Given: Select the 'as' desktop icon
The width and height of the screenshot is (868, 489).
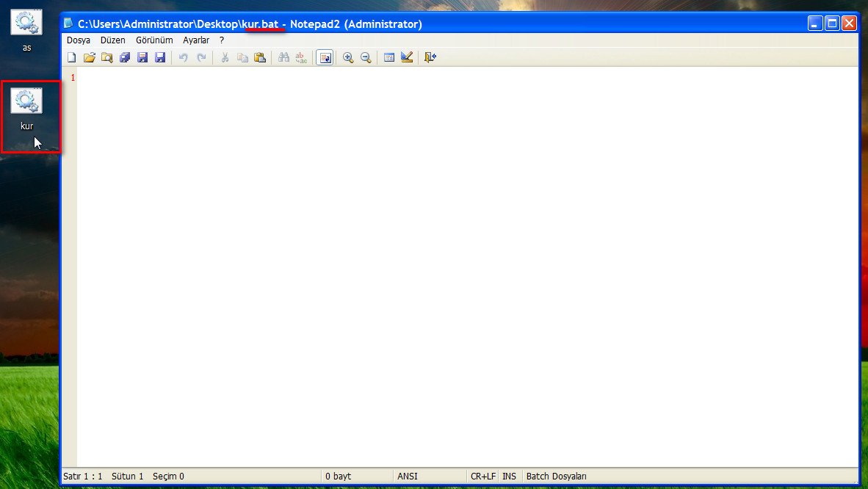Looking at the screenshot, I should (x=26, y=30).
